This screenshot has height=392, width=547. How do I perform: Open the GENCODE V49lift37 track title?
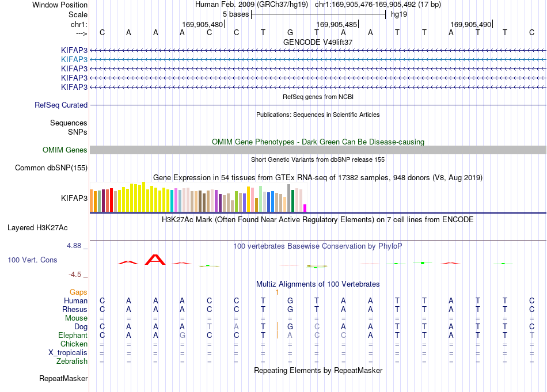pyautogui.click(x=318, y=42)
